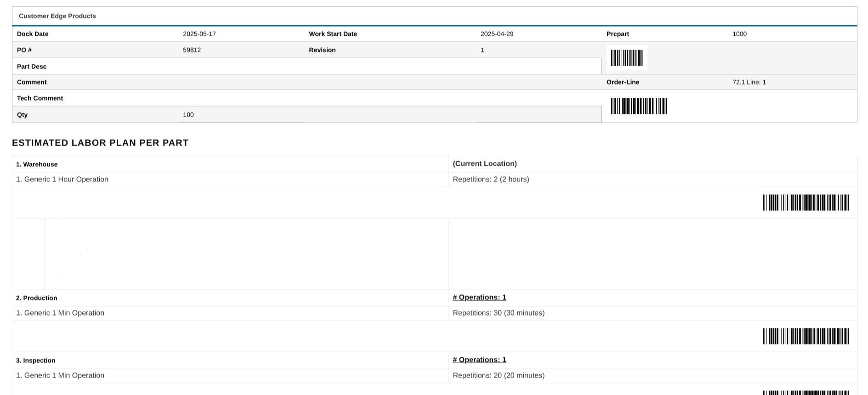868x395 pixels.
Task: Click the PO # value 59812
Action: 192,50
